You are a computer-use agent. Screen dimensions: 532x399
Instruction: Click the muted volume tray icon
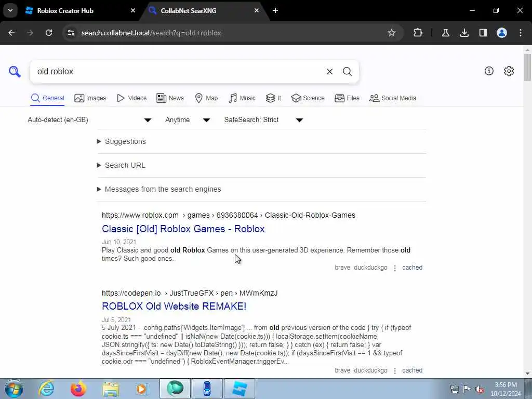click(480, 389)
